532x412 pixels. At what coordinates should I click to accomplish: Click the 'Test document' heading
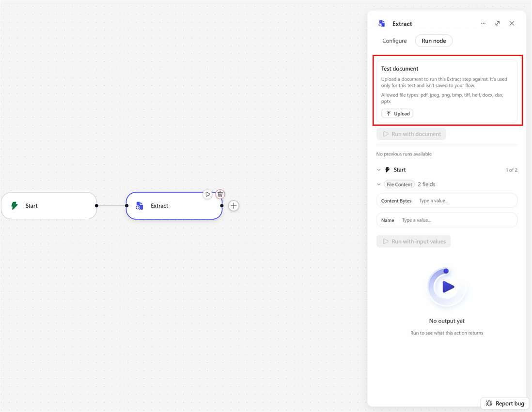point(400,68)
